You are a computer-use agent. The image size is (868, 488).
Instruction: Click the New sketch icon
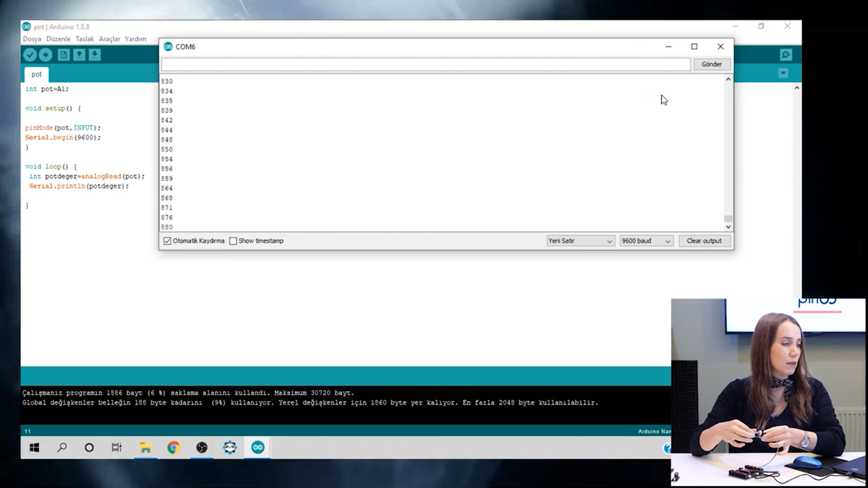click(x=64, y=55)
